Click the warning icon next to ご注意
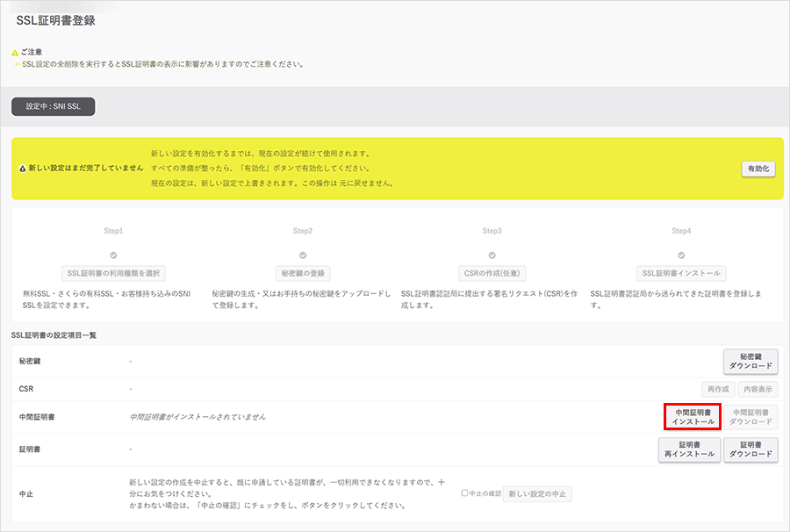 pyautogui.click(x=15, y=53)
